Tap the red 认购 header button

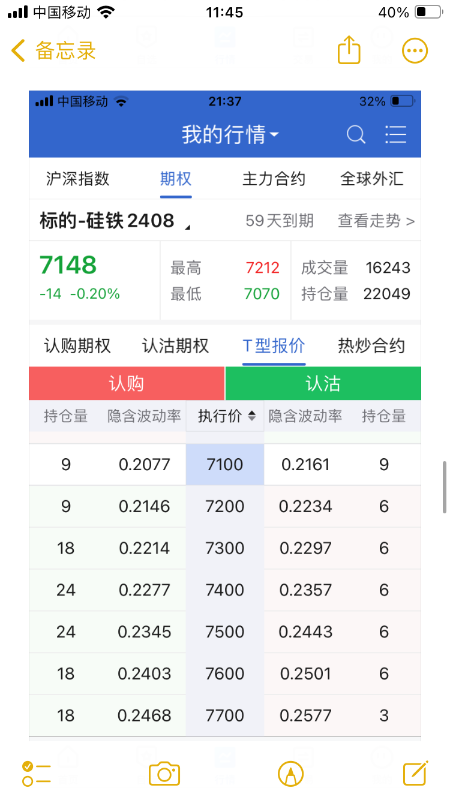[x=127, y=384]
